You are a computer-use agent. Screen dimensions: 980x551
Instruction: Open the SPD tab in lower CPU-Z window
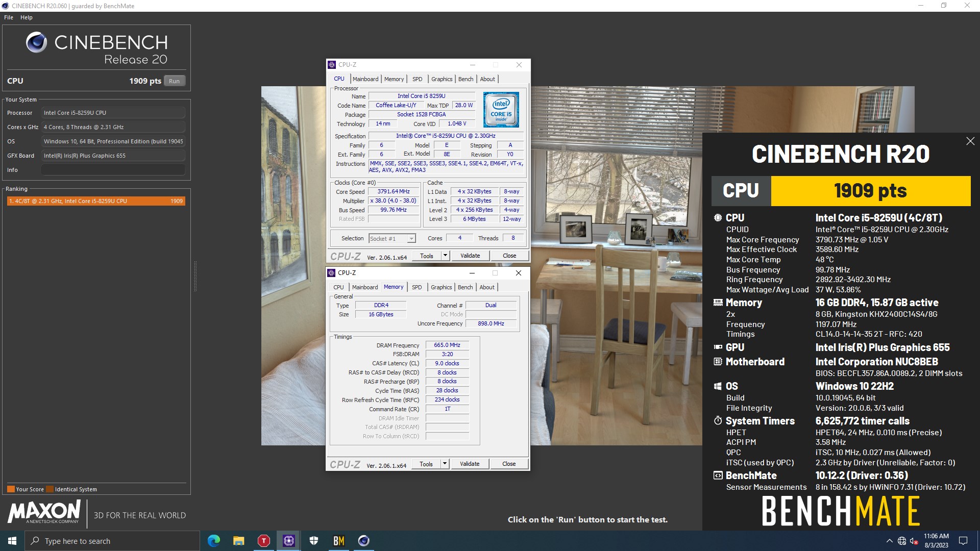(x=417, y=287)
